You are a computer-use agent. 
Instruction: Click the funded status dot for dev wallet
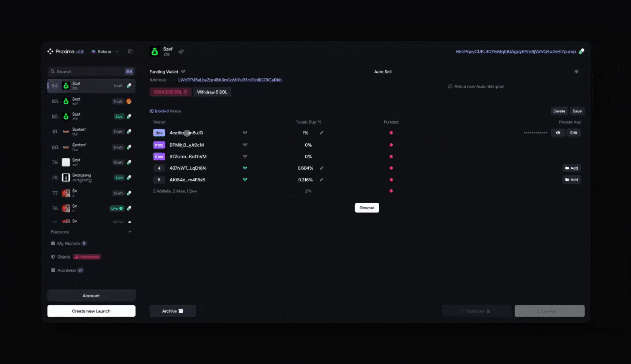click(391, 133)
